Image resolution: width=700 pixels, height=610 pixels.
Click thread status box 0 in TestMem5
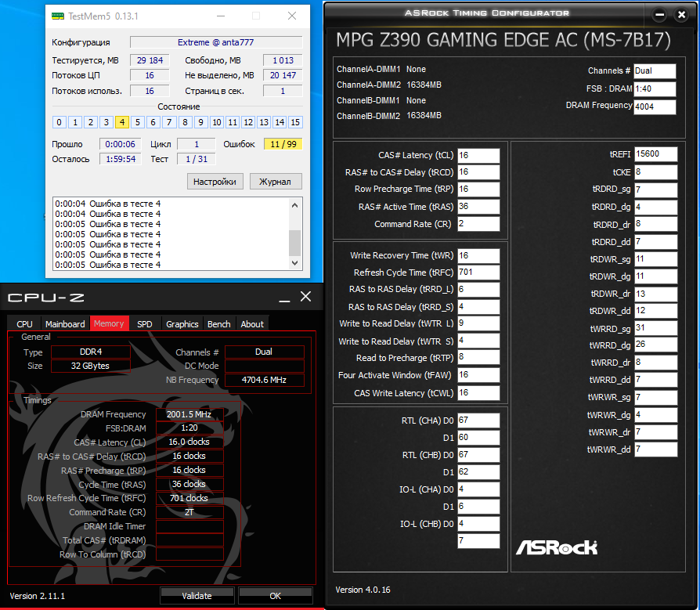59,122
